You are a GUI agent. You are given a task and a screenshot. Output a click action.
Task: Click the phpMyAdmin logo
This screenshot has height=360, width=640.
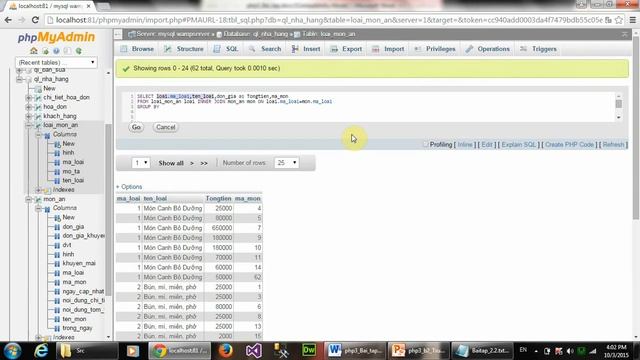click(x=56, y=37)
